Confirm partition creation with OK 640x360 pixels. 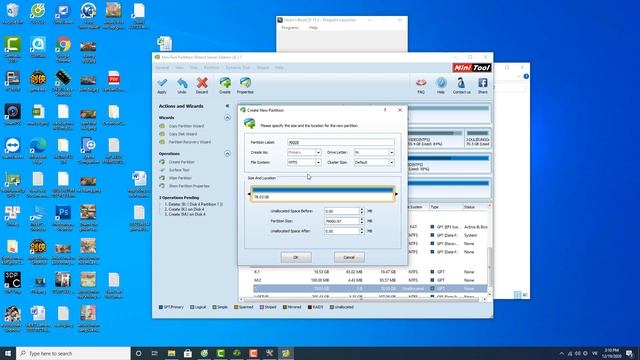coord(296,257)
